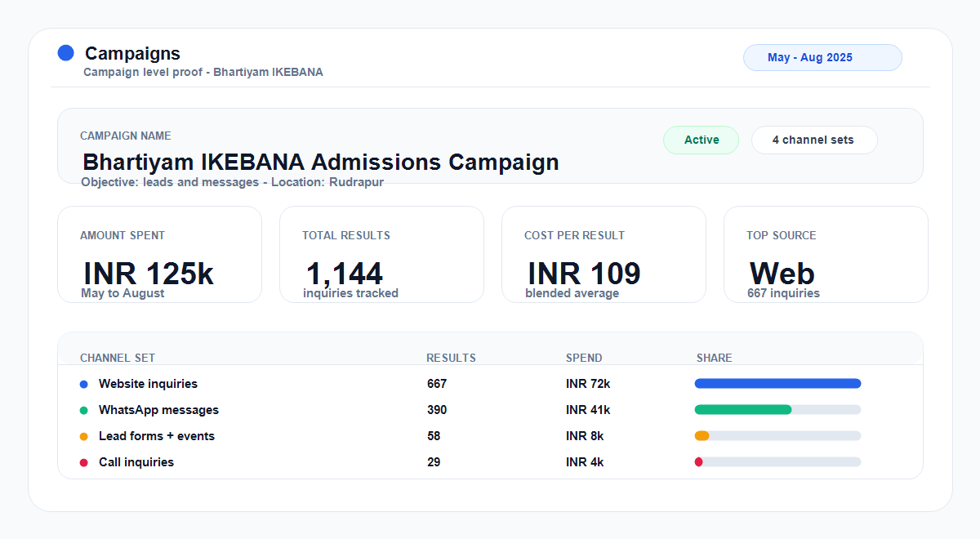This screenshot has width=980, height=539.
Task: Click the 29 results cell
Action: [x=434, y=462]
